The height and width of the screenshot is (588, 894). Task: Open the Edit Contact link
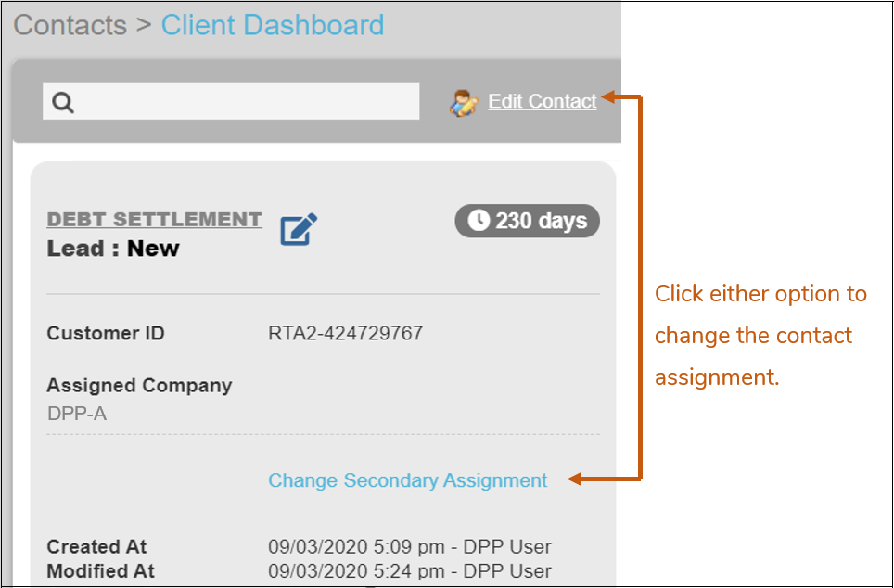pyautogui.click(x=543, y=102)
